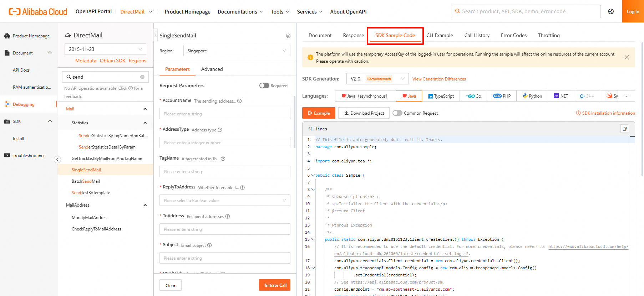This screenshot has height=296, width=644.
Task: Click the search magnifier icon in header
Action: (457, 11)
